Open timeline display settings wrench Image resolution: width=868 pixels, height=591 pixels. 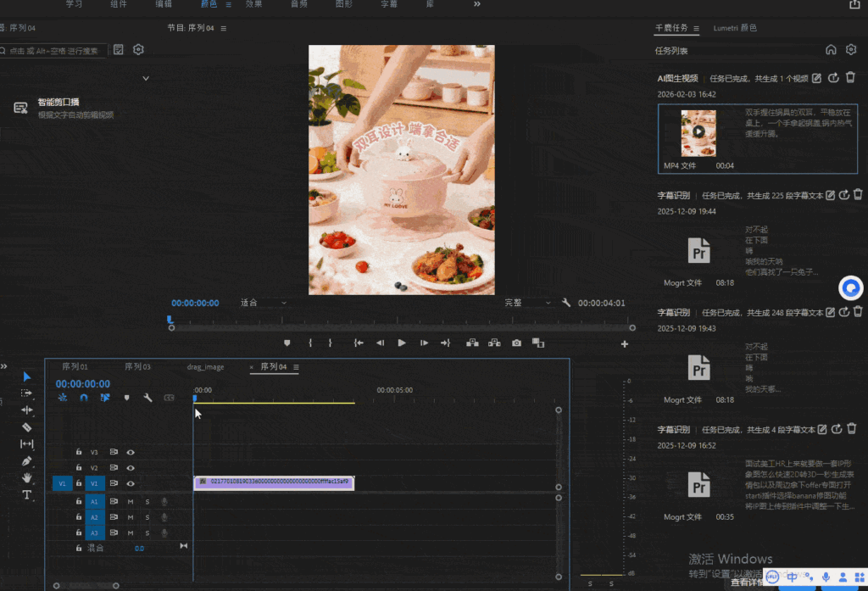[147, 397]
